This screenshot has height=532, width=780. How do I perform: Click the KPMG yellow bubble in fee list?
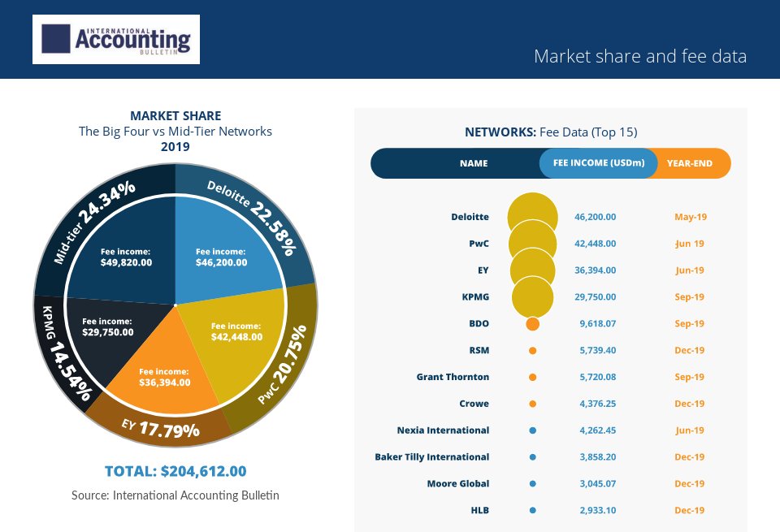click(x=533, y=297)
